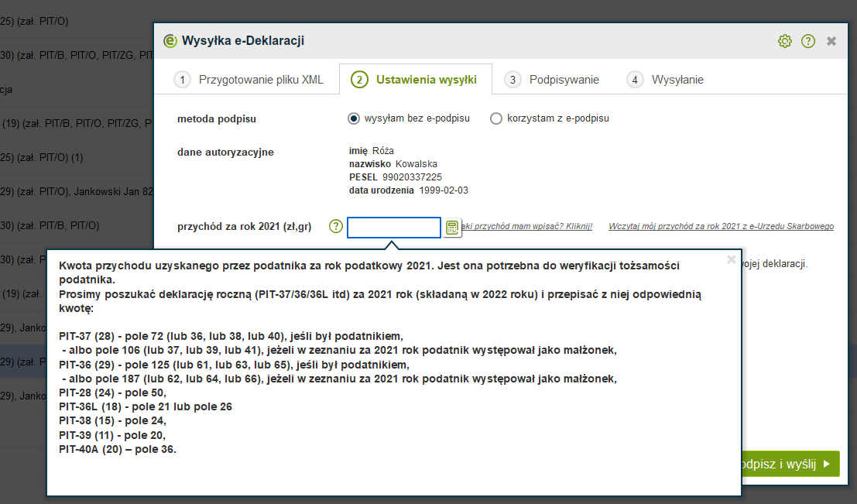Select 'wysyłam bez e-podpisu' radio option

(x=355, y=118)
